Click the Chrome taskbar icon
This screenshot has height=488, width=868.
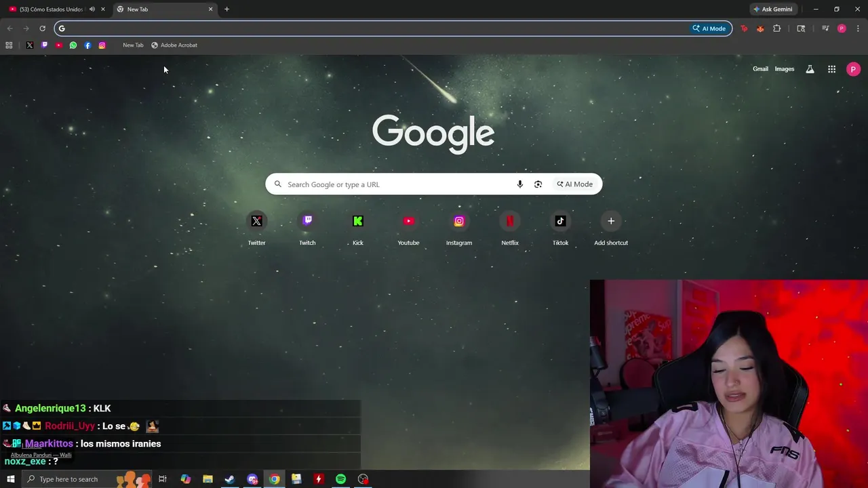(274, 479)
